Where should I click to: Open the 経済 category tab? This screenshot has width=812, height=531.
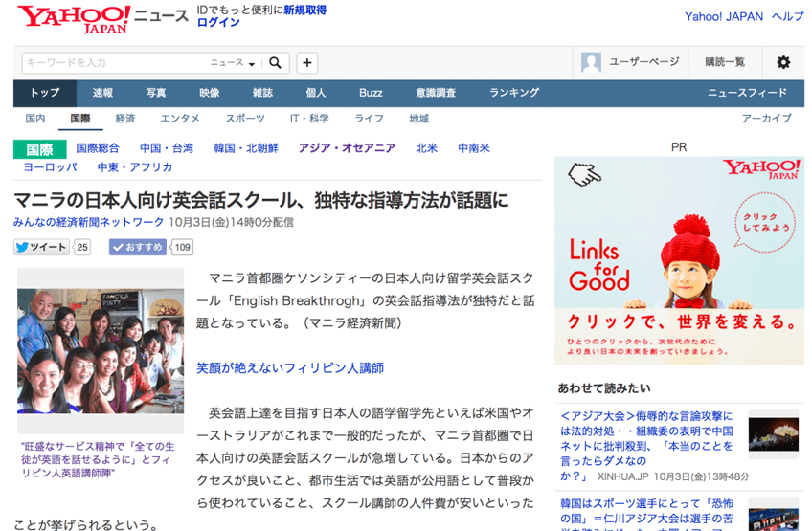click(x=125, y=119)
